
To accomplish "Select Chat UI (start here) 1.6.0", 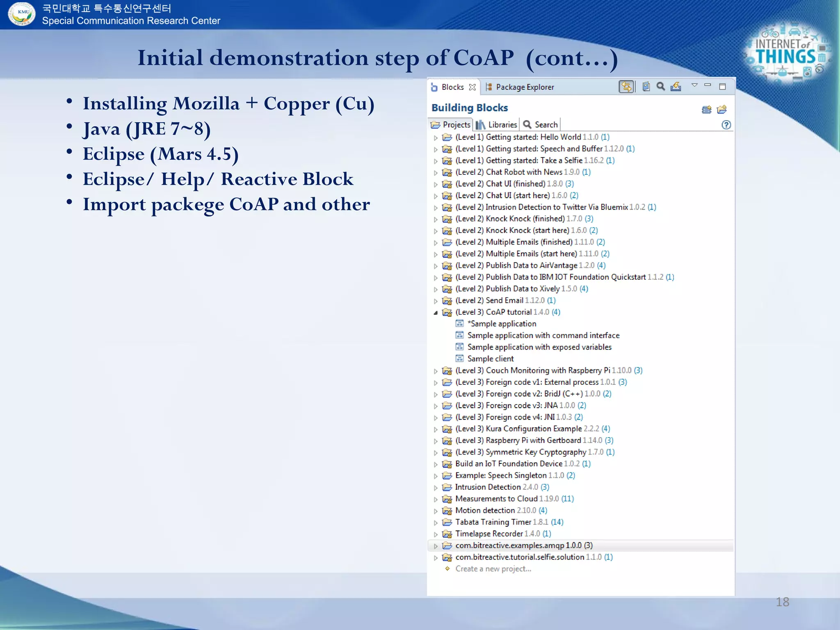I will click(517, 196).
